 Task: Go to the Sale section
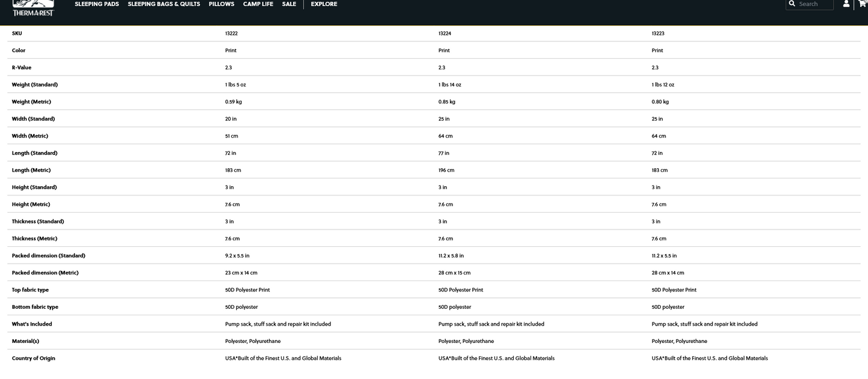tap(289, 4)
